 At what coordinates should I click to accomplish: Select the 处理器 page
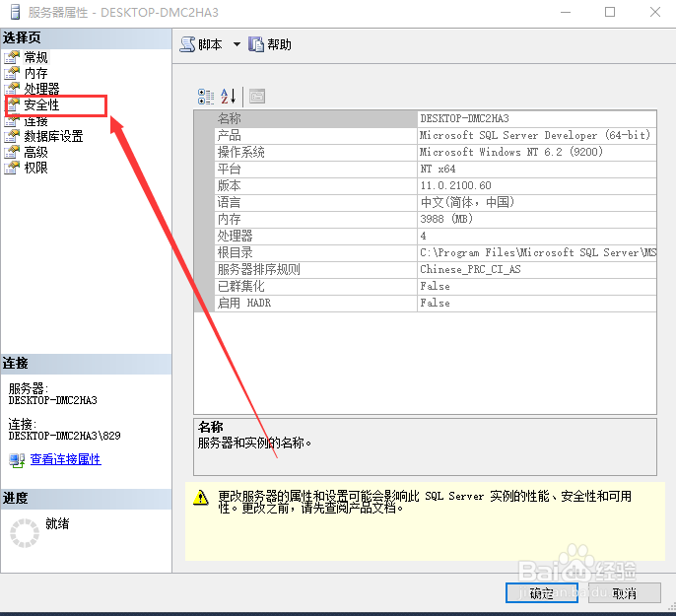tap(41, 89)
